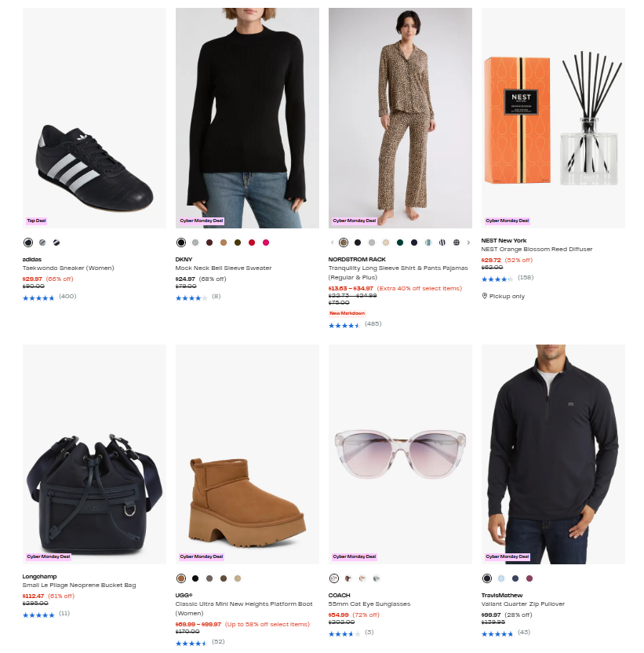Viewport: 644px width, 653px height.
Task: Choose the light blue TravisMathew pullover color
Action: pyautogui.click(x=501, y=578)
